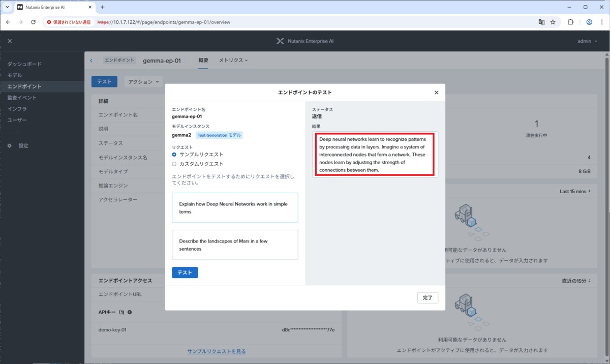610x364 pixels.
Task: Click the browser forward arrow
Action: [21, 22]
